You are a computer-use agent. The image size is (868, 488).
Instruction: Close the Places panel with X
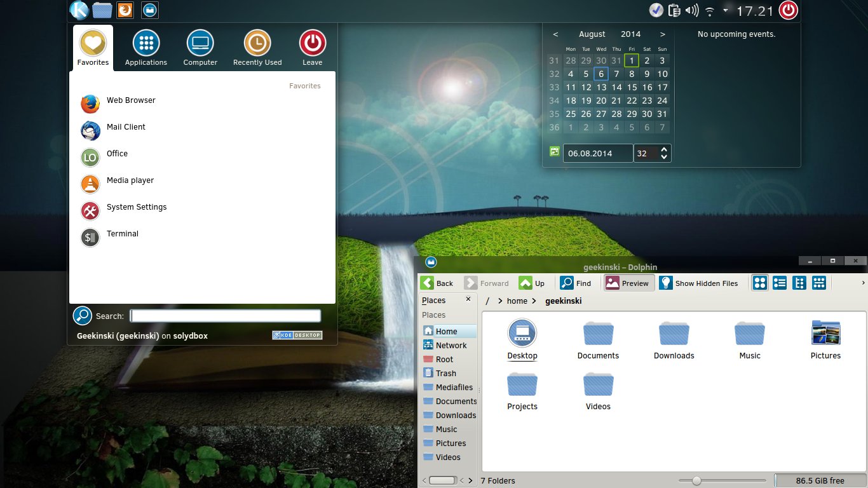[x=468, y=299]
